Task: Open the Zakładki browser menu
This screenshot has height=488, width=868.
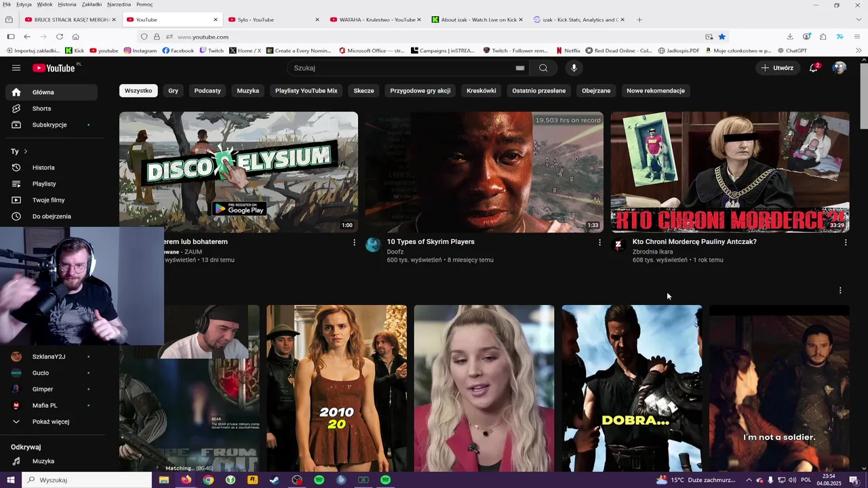Action: pos(92,4)
